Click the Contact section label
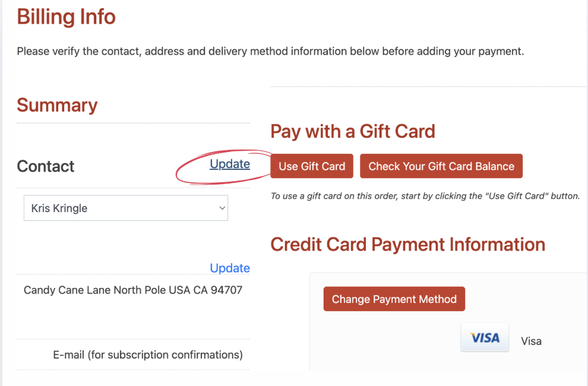This screenshot has height=386, width=588. coord(46,166)
